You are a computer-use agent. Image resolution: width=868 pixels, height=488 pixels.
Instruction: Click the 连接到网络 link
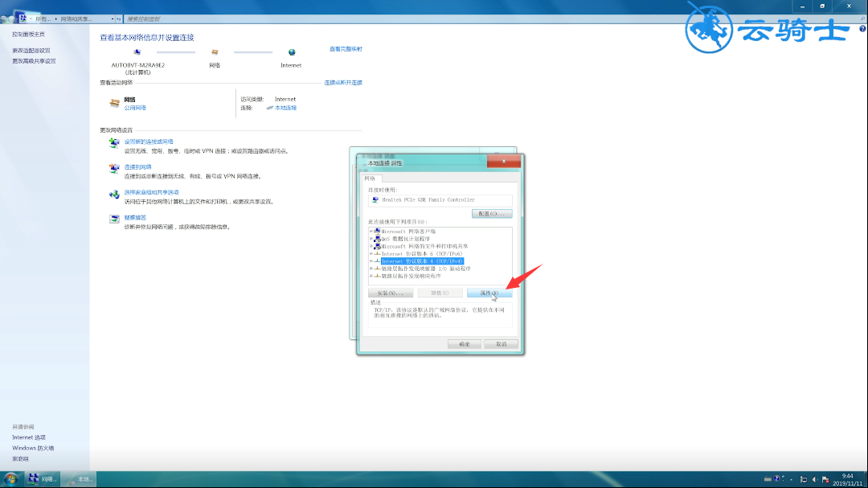point(138,166)
